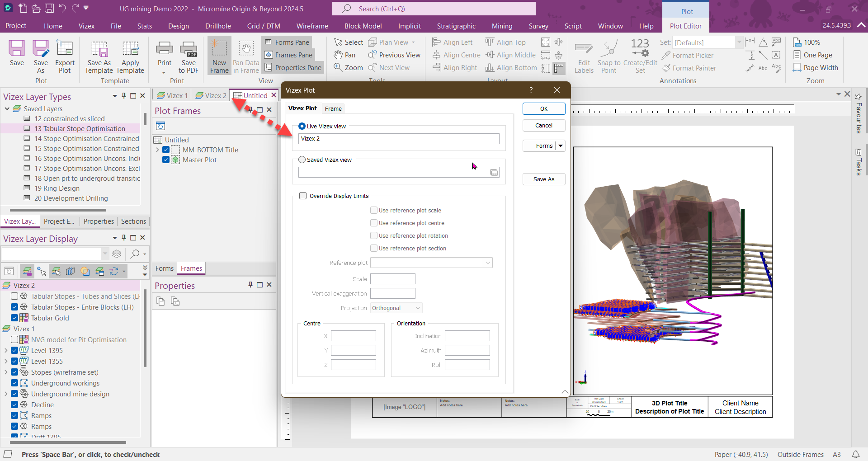
Task: Click the Save As dialog button
Action: tap(543, 179)
